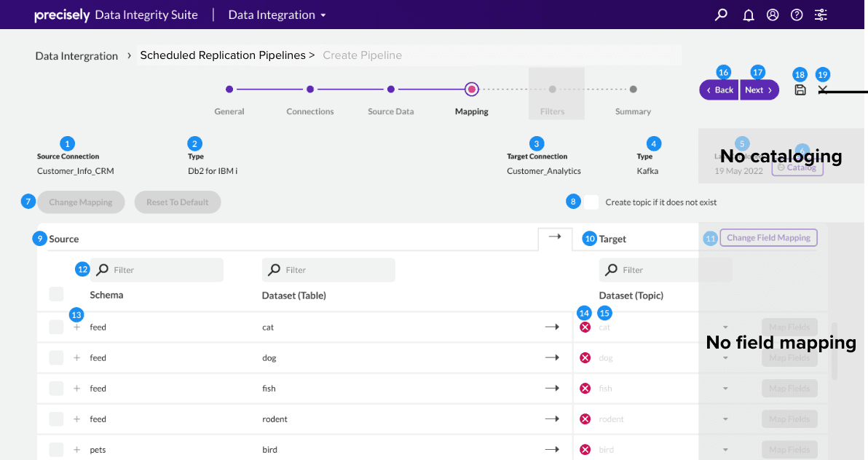The height and width of the screenshot is (460, 868).
Task: Click the 'Customer_Info_CRM' source connection text
Action: 75,170
